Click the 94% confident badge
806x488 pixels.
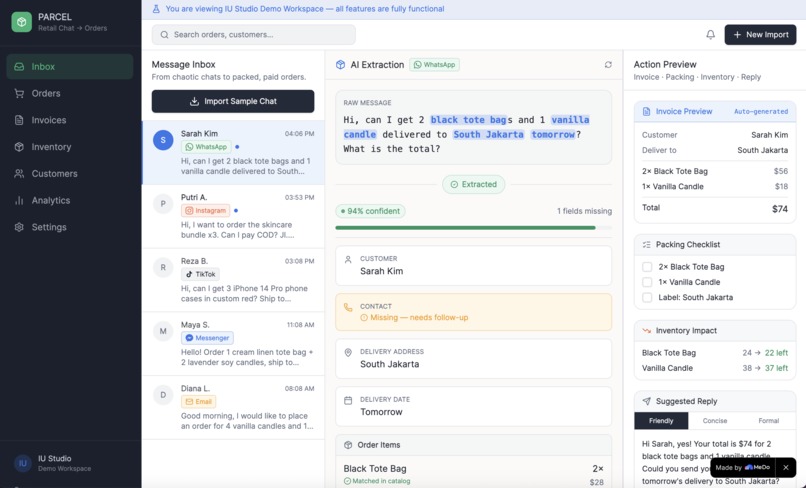point(371,211)
